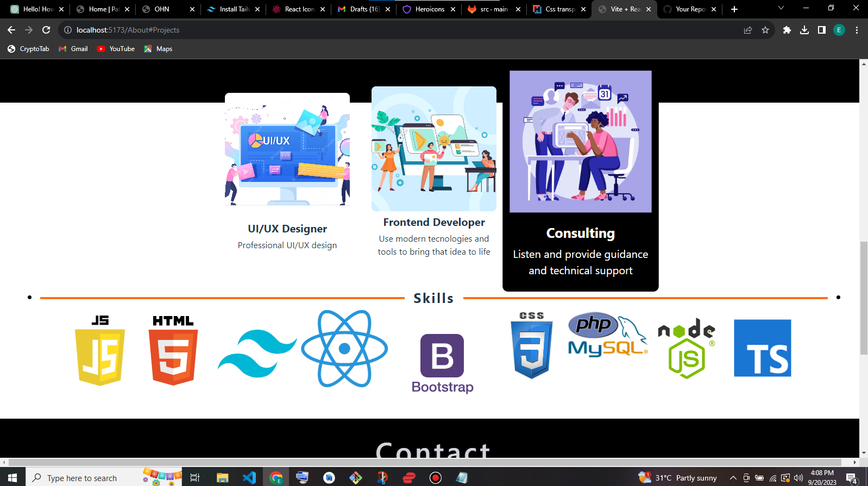Click the horizontal page scrollbar
This screenshot has width=868, height=486.
425,462
